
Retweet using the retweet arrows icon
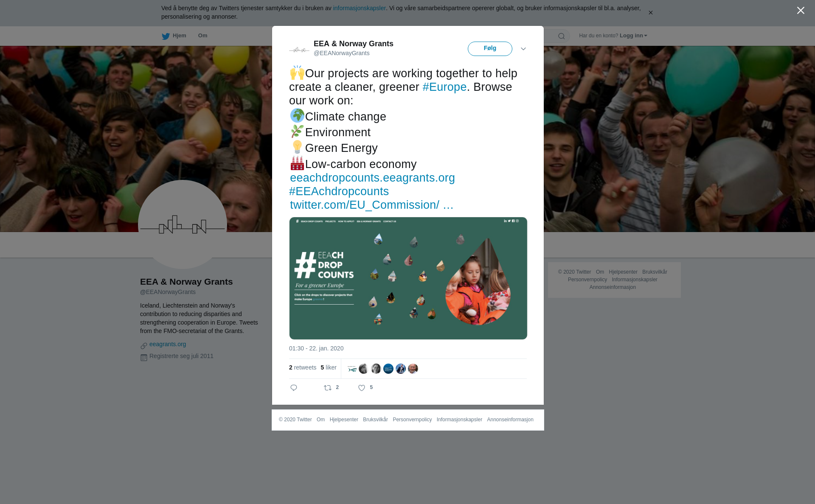point(328,388)
